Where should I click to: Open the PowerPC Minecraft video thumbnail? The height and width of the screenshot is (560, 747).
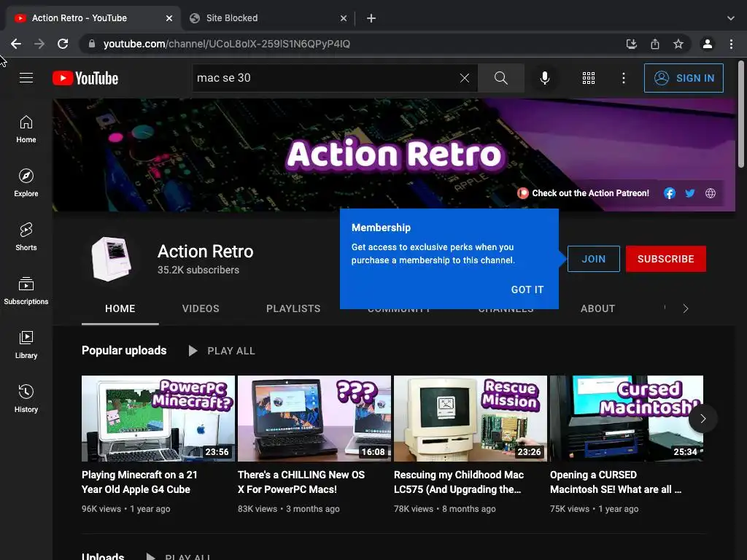[x=158, y=419]
